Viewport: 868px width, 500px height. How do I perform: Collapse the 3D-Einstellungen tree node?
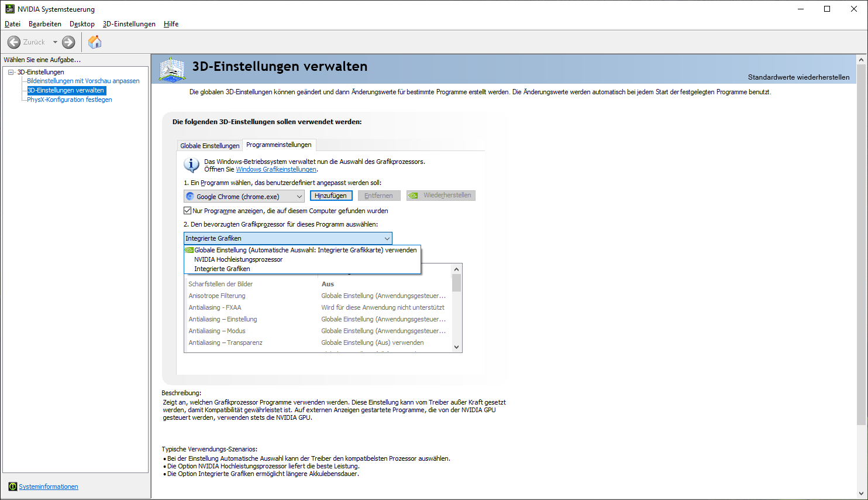(11, 72)
